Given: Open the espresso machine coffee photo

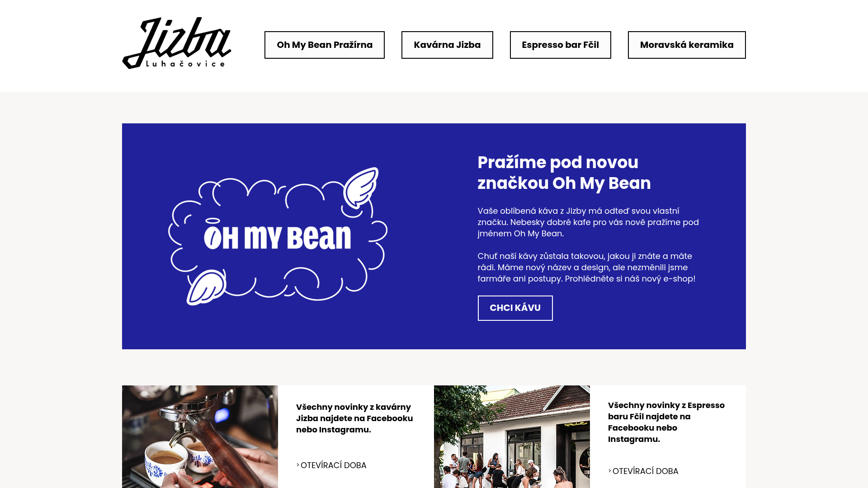Looking at the screenshot, I should 200,436.
